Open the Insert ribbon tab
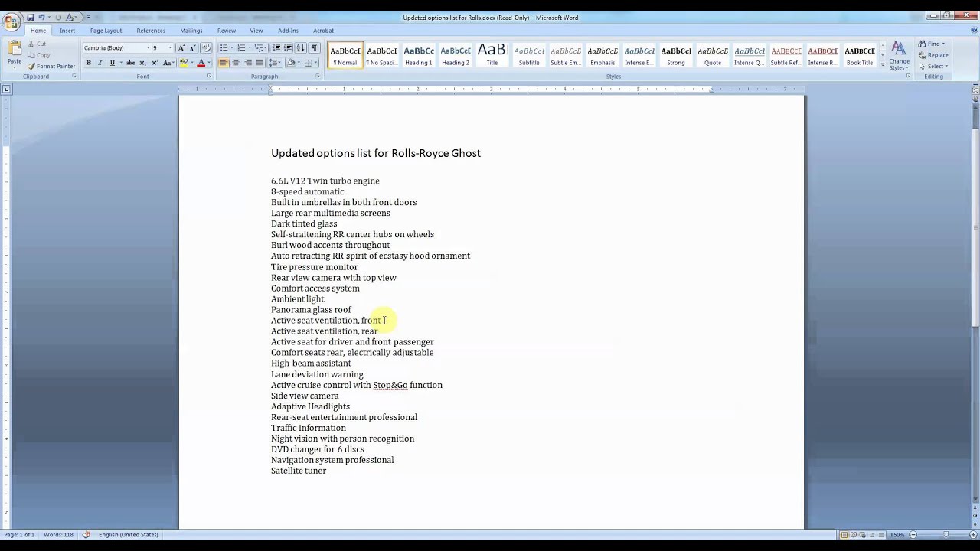 coord(67,31)
